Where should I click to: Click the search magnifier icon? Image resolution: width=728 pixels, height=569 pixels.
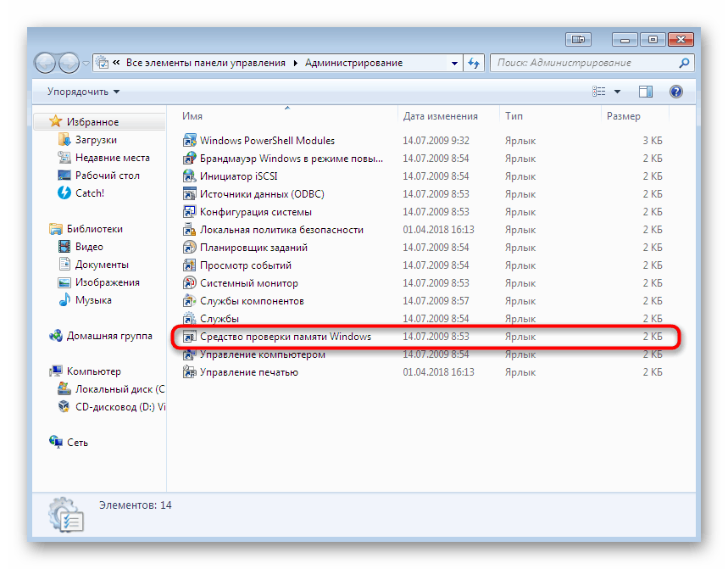(x=684, y=63)
